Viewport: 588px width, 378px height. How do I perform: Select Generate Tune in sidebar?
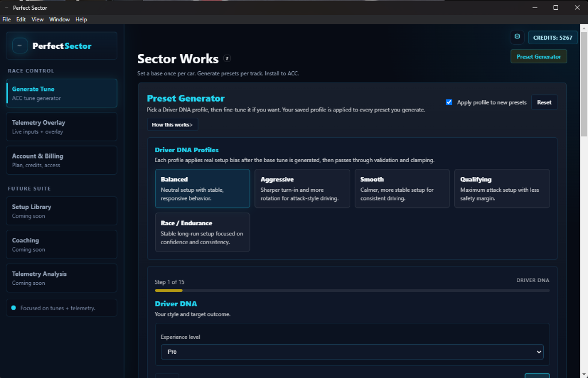tap(61, 93)
